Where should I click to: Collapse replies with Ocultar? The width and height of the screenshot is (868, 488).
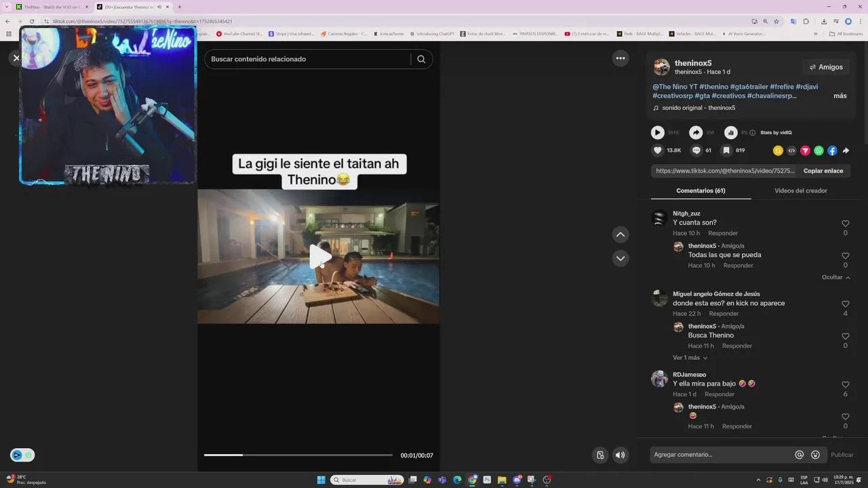[835, 277]
